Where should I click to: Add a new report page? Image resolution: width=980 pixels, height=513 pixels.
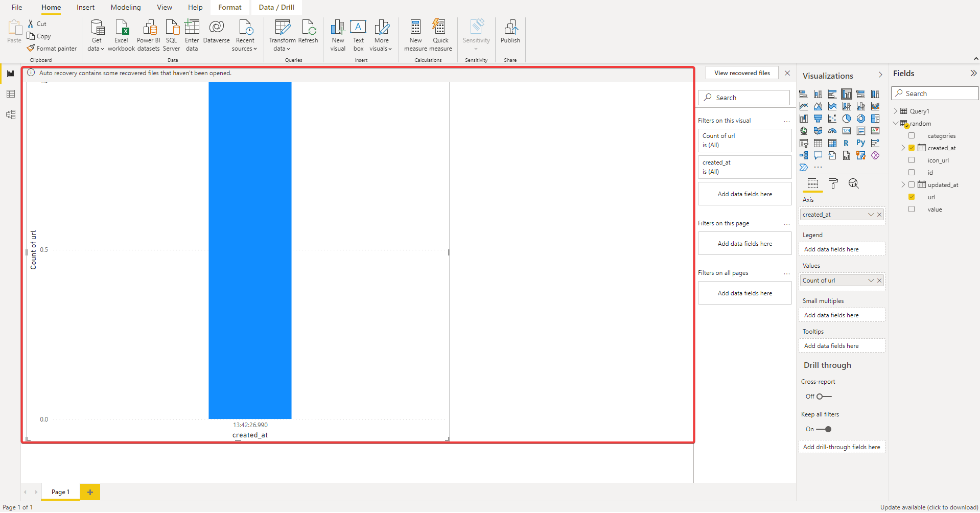[x=90, y=492]
